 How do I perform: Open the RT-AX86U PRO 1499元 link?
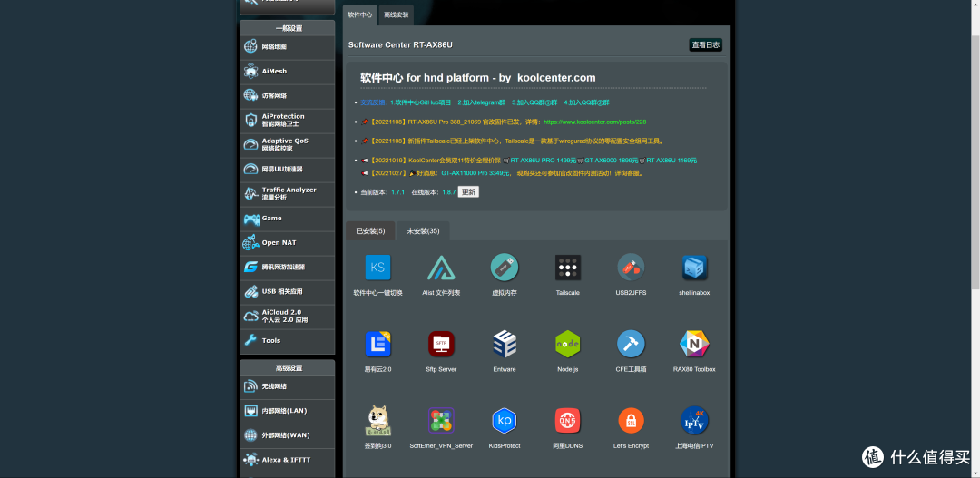click(544, 161)
